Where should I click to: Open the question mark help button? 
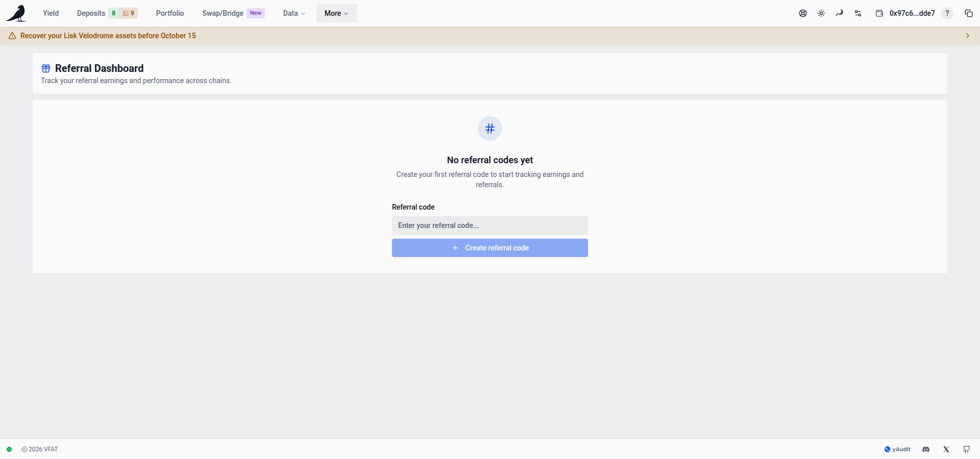pos(947,13)
